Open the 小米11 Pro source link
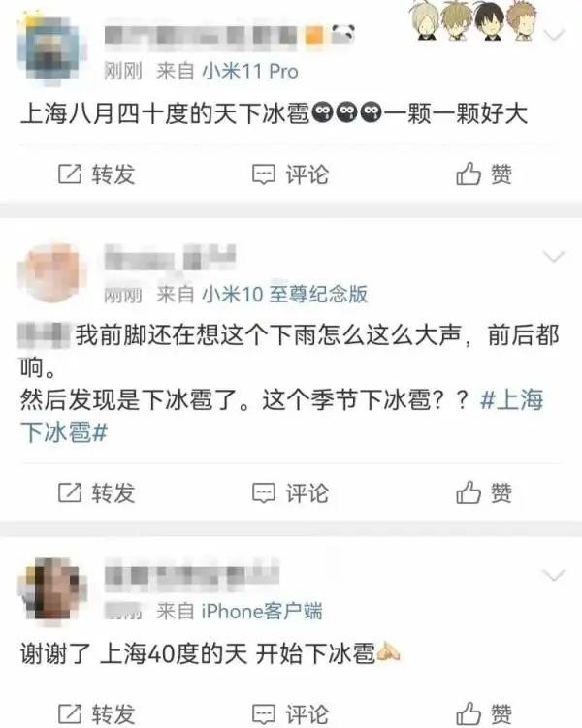The height and width of the screenshot is (728, 582). coord(250,71)
